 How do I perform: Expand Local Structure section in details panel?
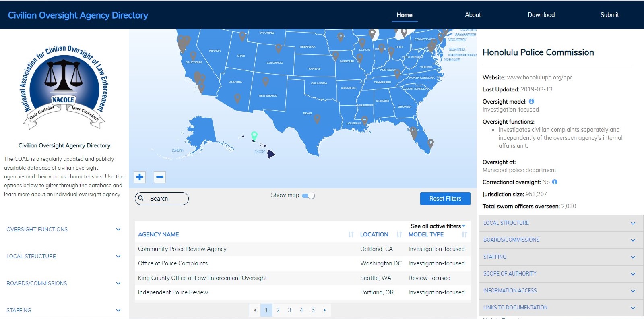[561, 223]
